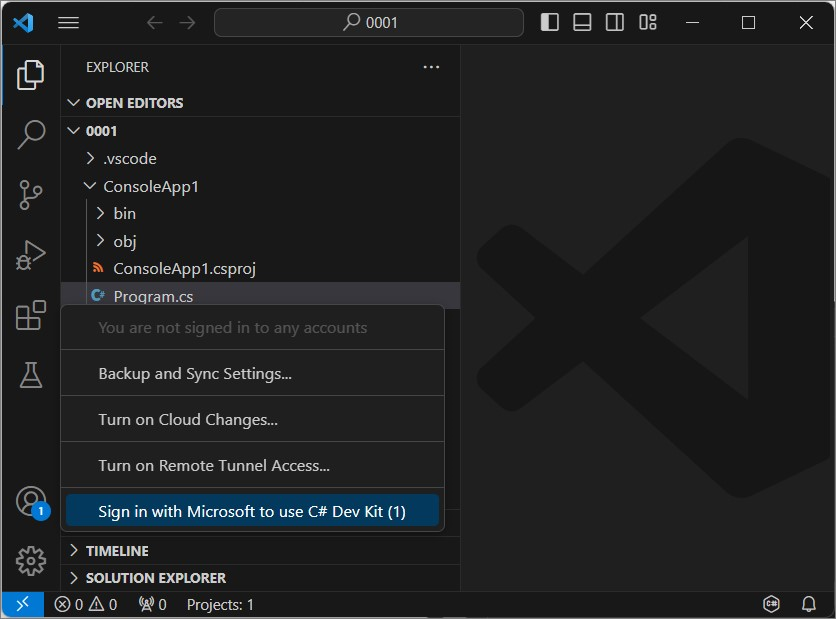Expand the .vscode folder
Viewport: 836px width, 619px height.
tap(260, 158)
